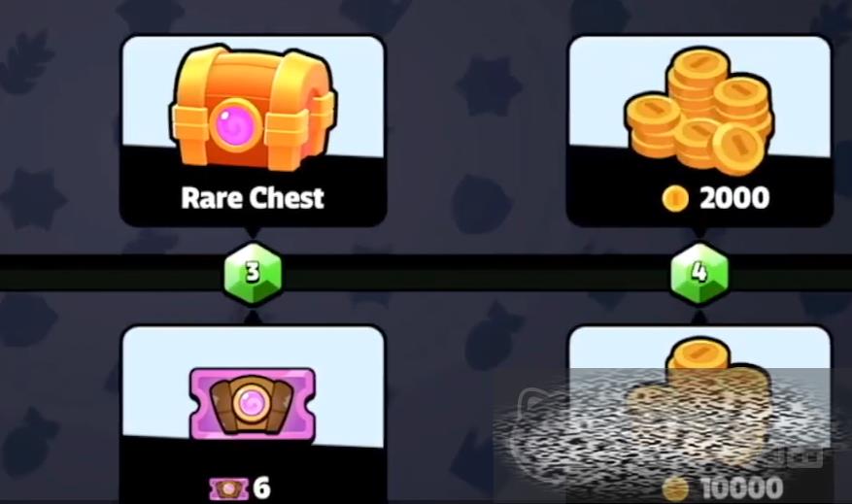The image size is (852, 504).
Task: Click the gold coin pile above 2000
Action: (x=699, y=112)
